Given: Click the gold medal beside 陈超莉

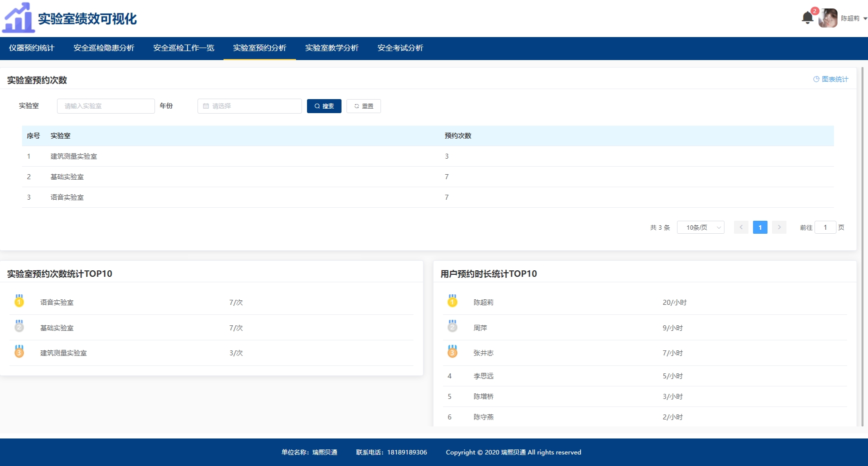Looking at the screenshot, I should point(452,301).
